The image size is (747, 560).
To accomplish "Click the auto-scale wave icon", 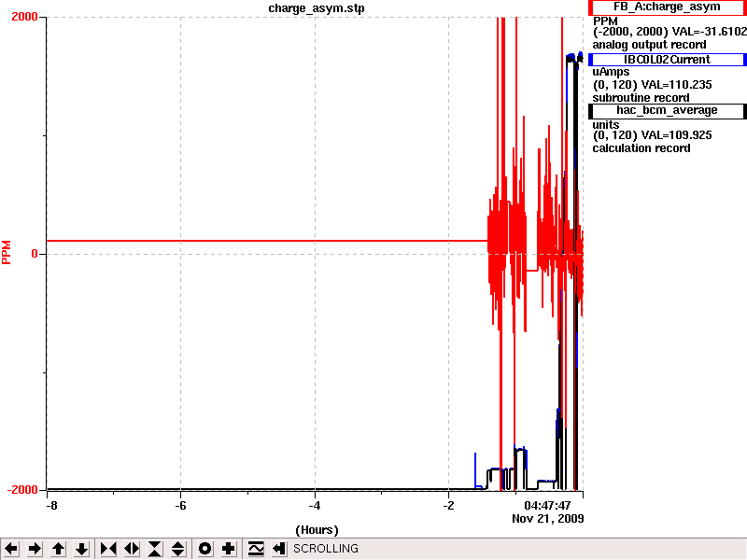I will [x=255, y=549].
